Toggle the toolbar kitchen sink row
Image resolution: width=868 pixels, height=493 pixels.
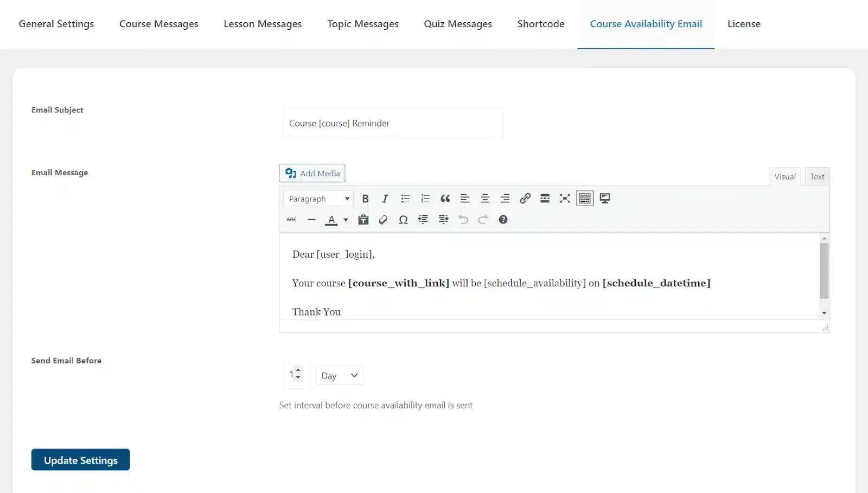click(x=584, y=198)
